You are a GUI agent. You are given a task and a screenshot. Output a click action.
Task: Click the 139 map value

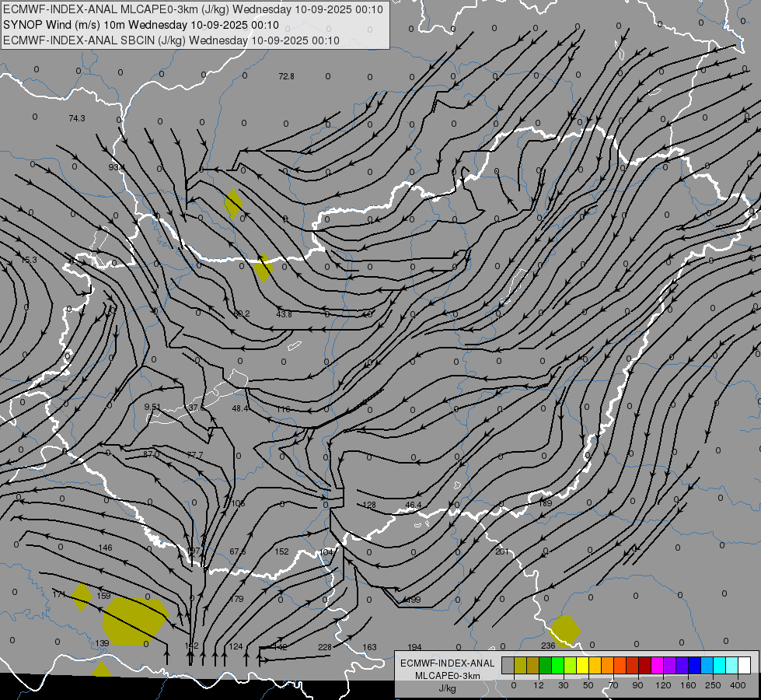[x=102, y=643]
